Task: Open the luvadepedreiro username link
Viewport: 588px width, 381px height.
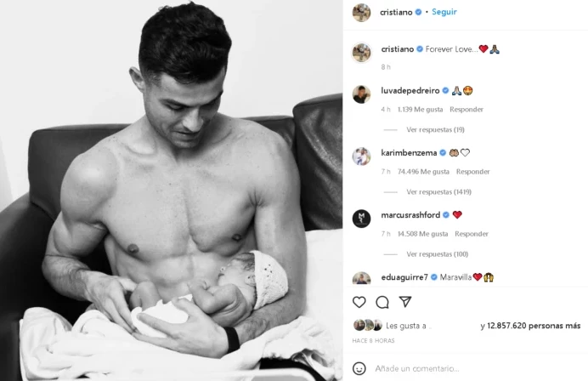Action: point(410,90)
